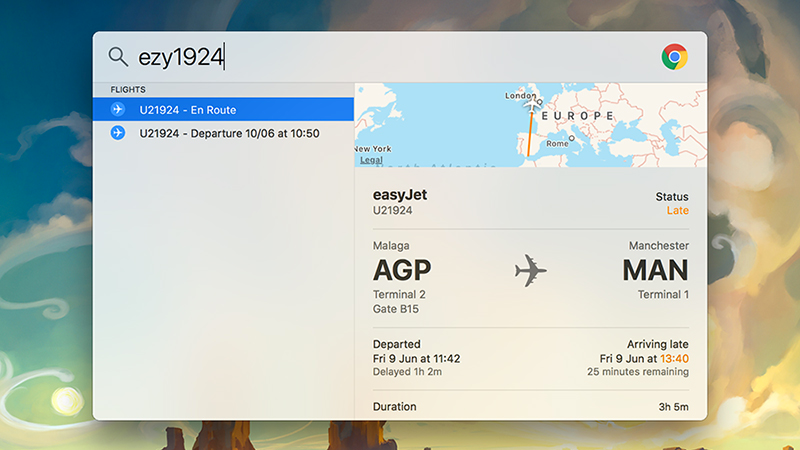
Task: Click the Terminal 1 label under MAN
Action: tap(663, 294)
